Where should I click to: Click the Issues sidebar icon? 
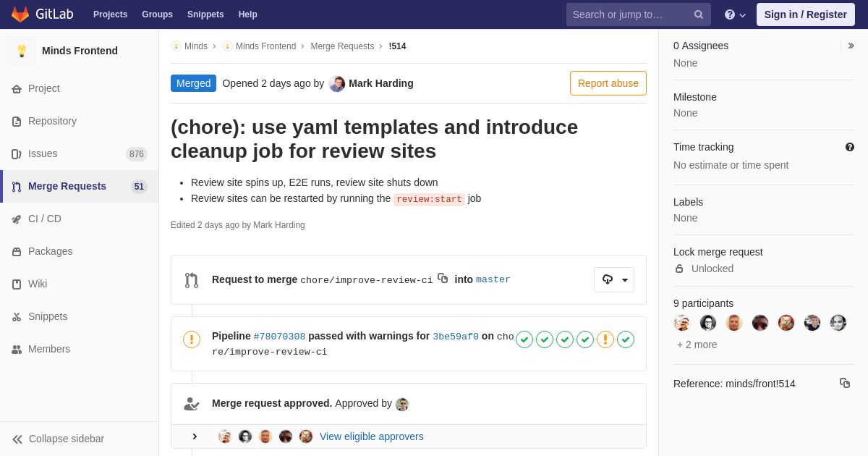pos(17,153)
